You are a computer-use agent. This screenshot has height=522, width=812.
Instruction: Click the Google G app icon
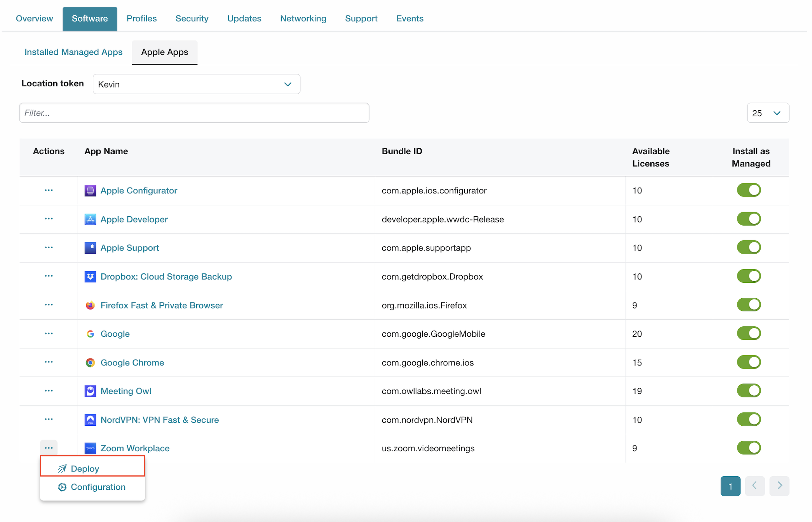90,334
